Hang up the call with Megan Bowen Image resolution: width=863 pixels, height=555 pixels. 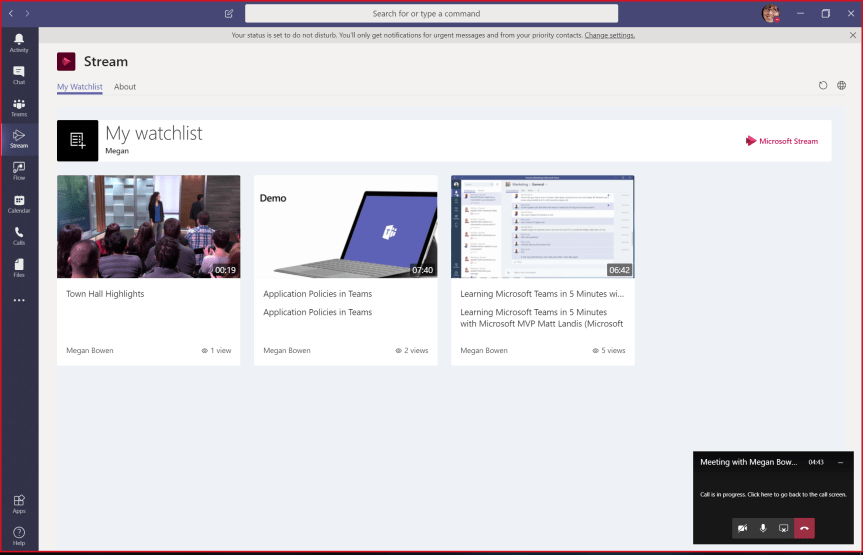[805, 528]
